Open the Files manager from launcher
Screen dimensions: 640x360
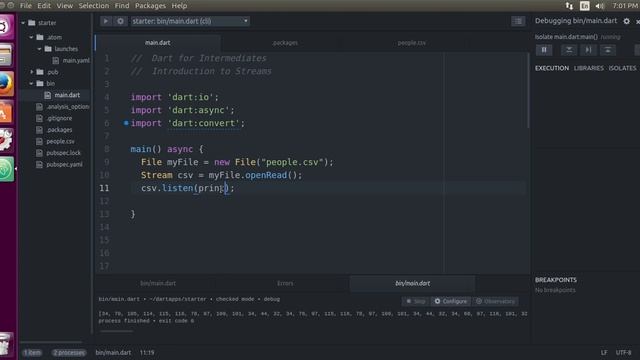(7, 55)
